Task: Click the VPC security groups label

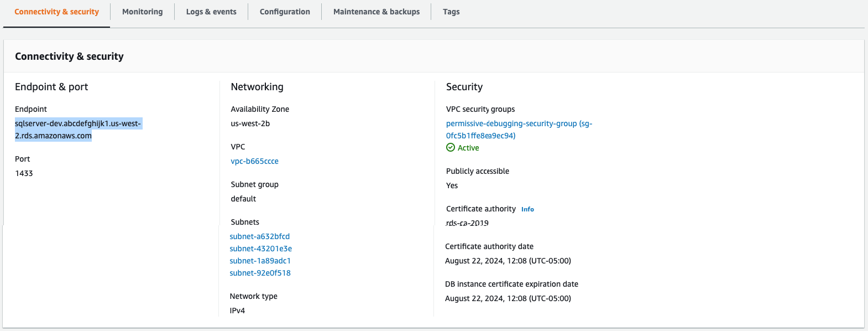Action: point(480,109)
